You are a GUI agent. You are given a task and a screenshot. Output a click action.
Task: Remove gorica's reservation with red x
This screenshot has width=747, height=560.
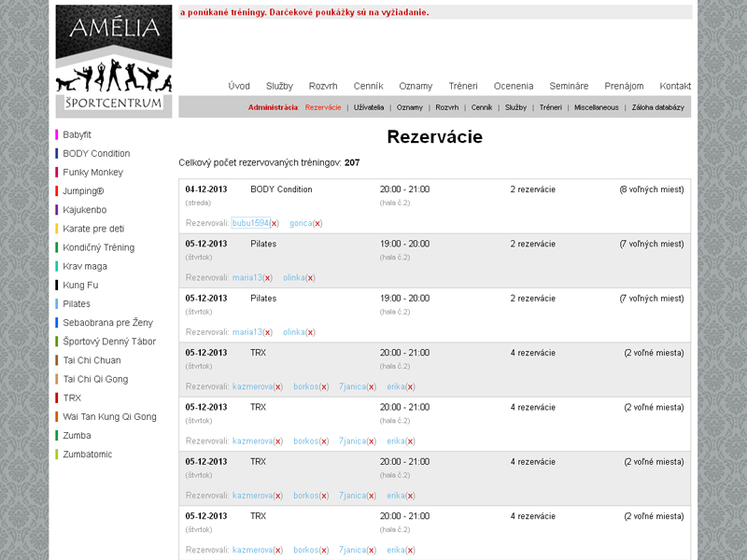click(317, 223)
